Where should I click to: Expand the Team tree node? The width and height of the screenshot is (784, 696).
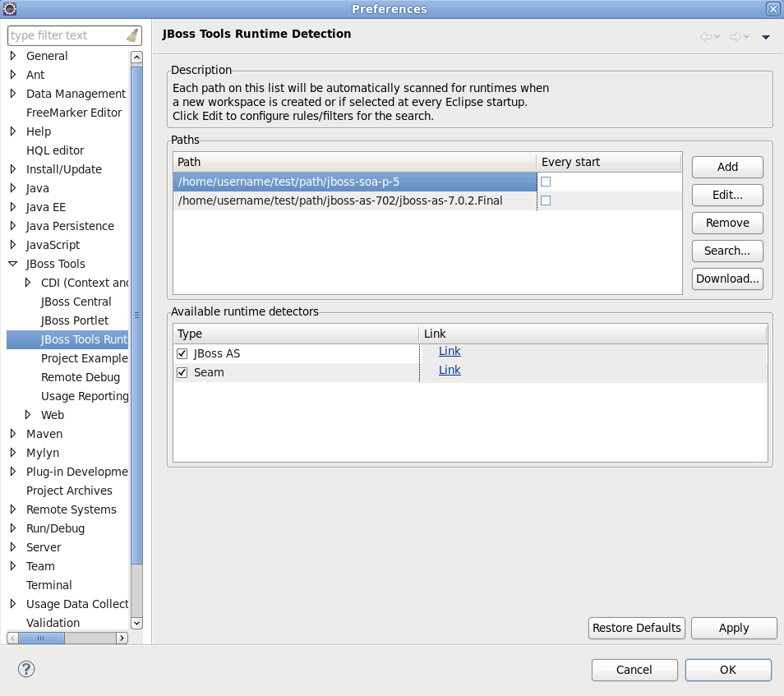click(x=13, y=566)
